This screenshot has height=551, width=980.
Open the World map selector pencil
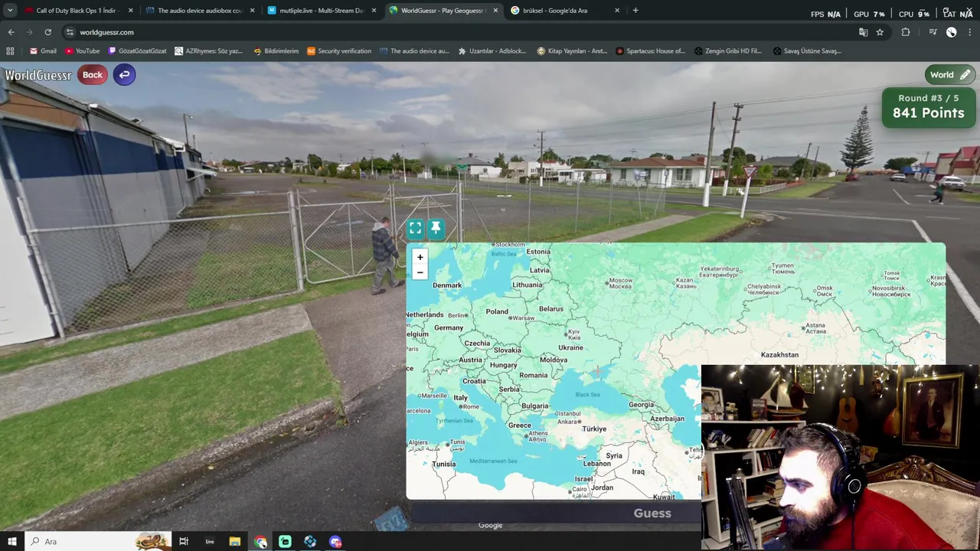coord(965,75)
